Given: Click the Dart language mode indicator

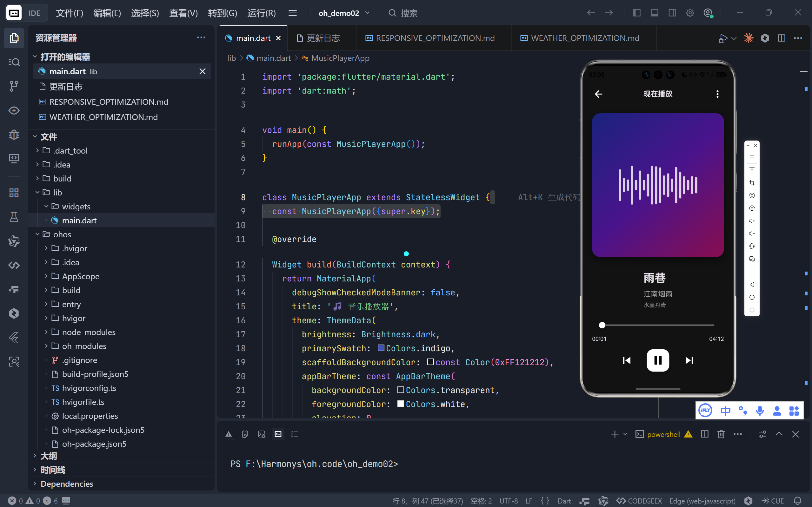Looking at the screenshot, I should [x=564, y=501].
